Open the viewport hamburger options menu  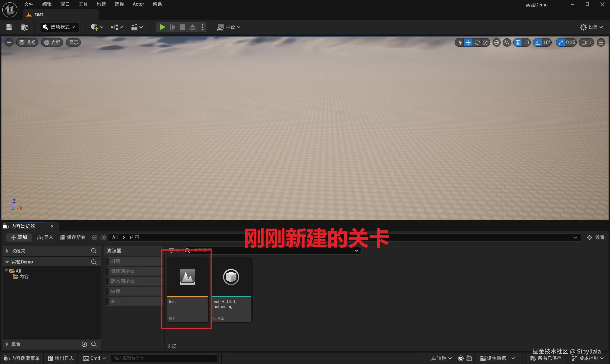click(9, 42)
